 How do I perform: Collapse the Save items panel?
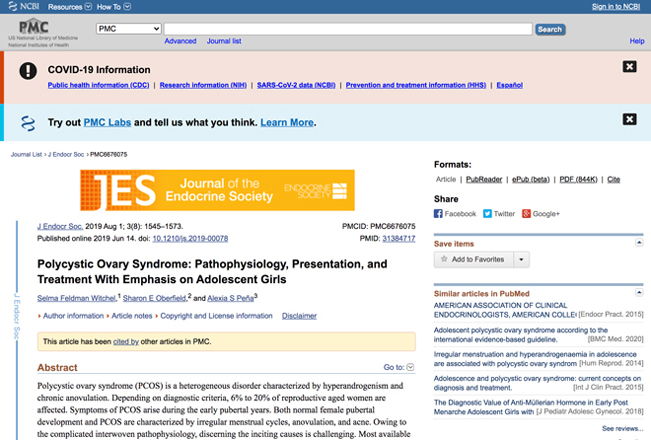click(639, 242)
